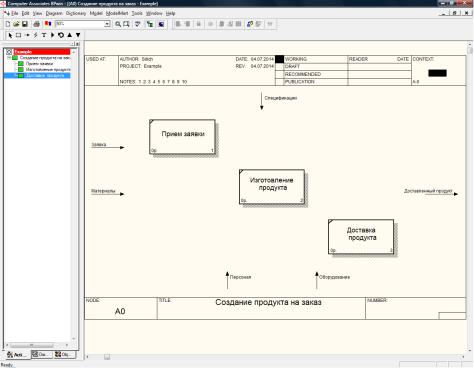474x368 pixels.
Task: Open the ModelMart menu
Action: (117, 13)
